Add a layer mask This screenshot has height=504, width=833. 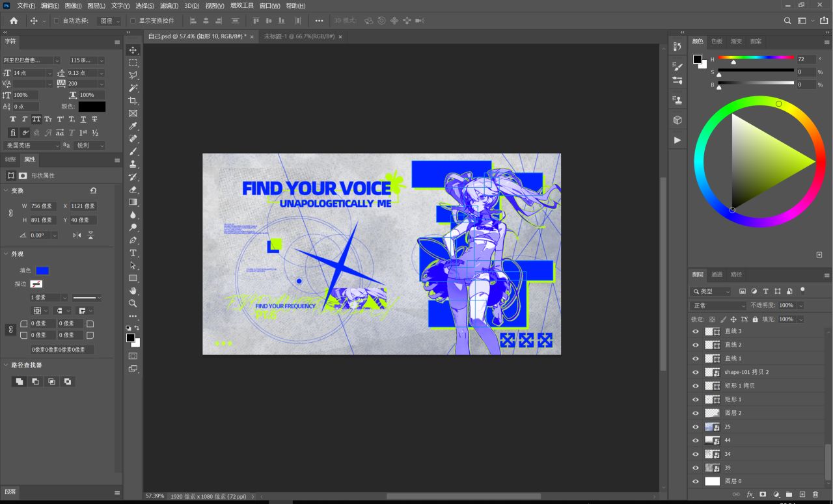click(763, 495)
